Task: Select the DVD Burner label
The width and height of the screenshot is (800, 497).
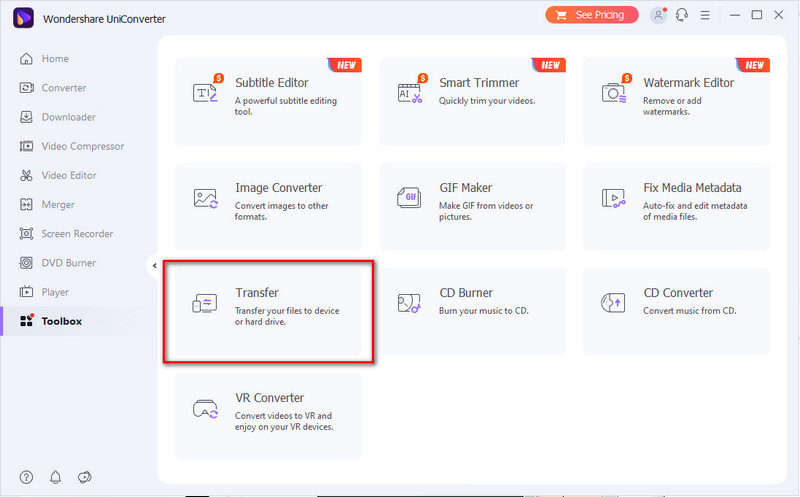Action: (x=68, y=263)
